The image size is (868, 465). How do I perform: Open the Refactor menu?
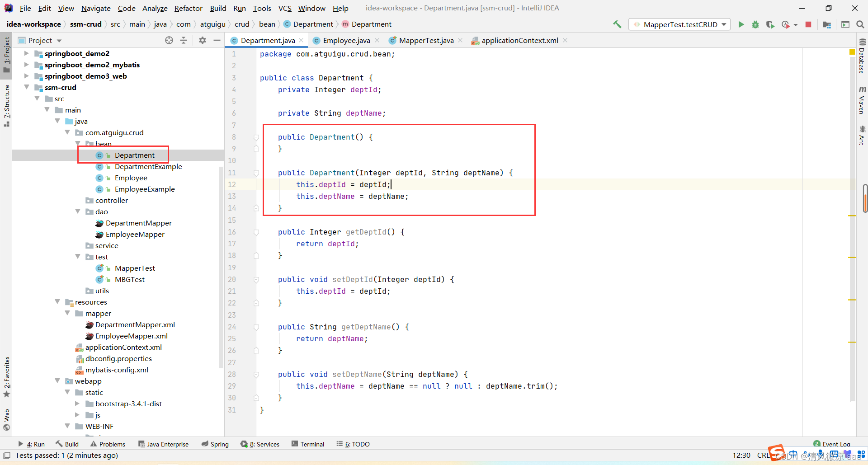[189, 8]
